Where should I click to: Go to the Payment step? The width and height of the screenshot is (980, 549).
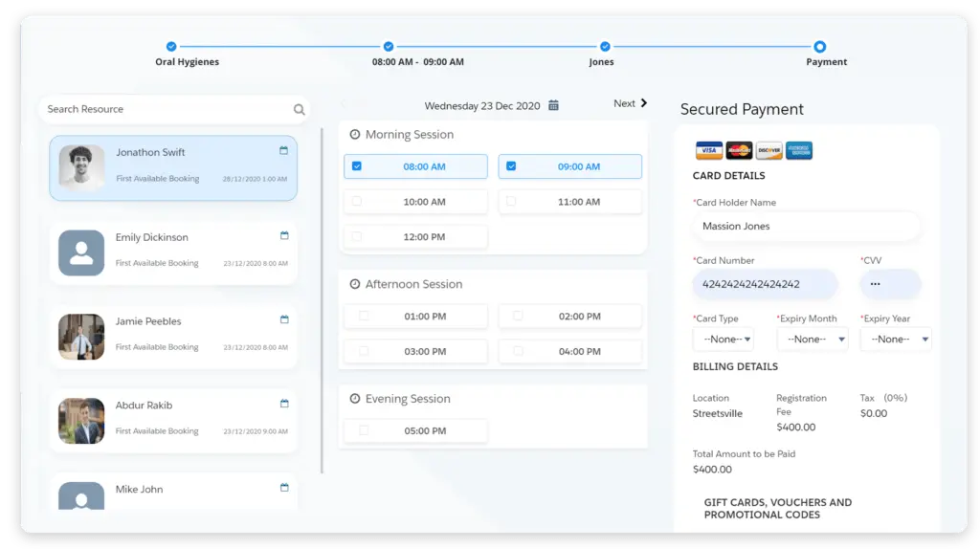click(x=820, y=46)
